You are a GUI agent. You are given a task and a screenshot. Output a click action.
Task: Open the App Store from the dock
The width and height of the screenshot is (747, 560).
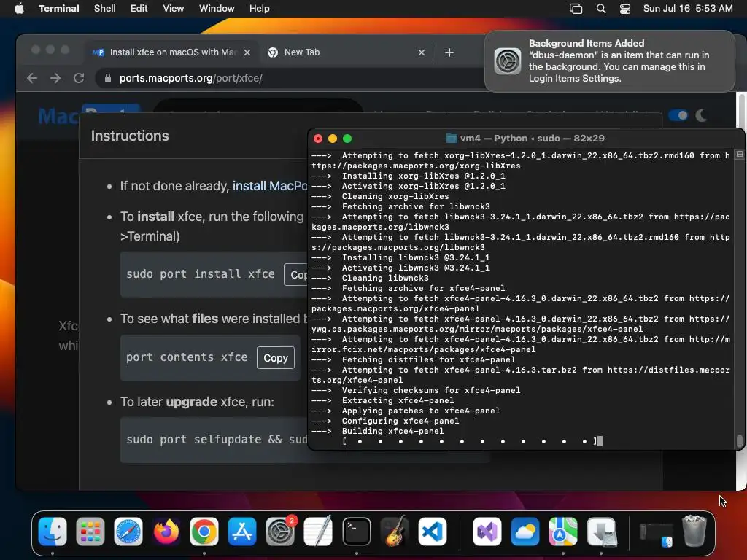242,532
